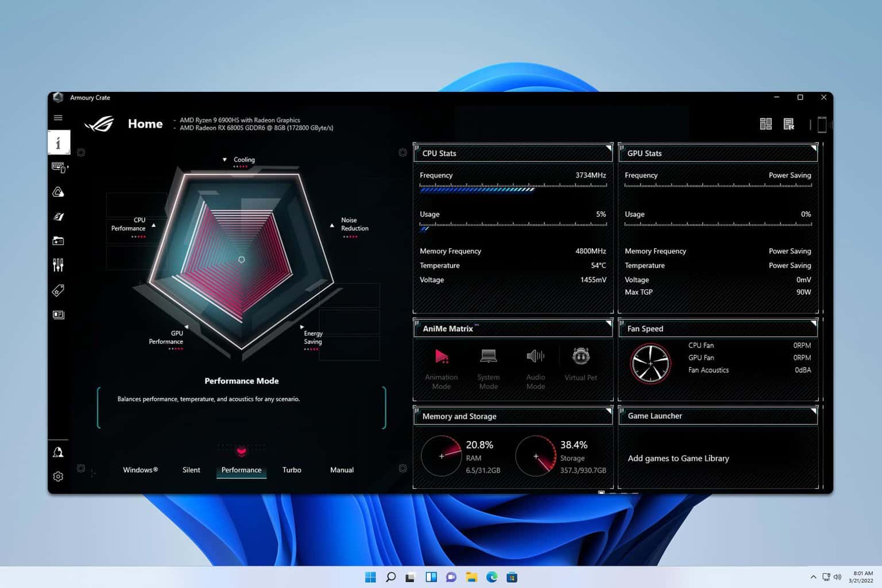Select the Performance operating mode
This screenshot has height=588, width=882.
click(x=241, y=470)
